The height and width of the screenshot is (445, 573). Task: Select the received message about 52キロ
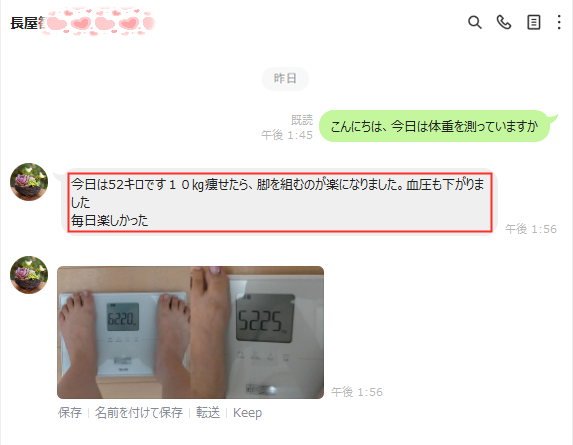(x=280, y=202)
